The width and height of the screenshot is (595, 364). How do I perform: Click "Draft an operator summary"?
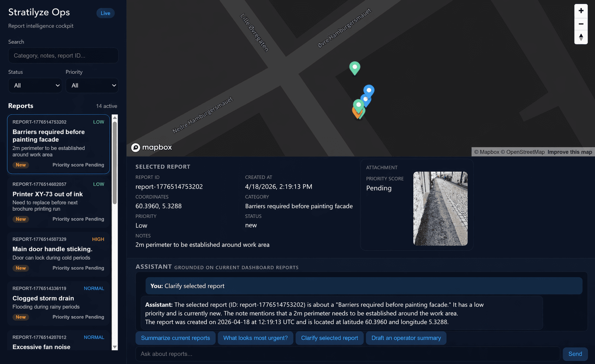406,338
